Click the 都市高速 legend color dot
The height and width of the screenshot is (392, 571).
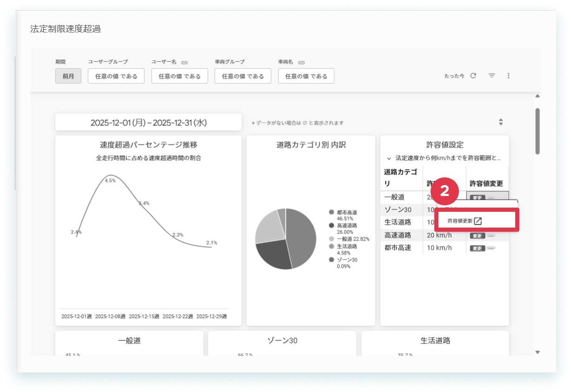pyautogui.click(x=332, y=212)
